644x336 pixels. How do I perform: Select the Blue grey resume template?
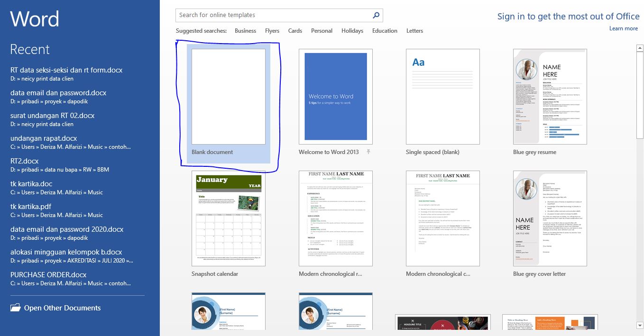coord(550,97)
